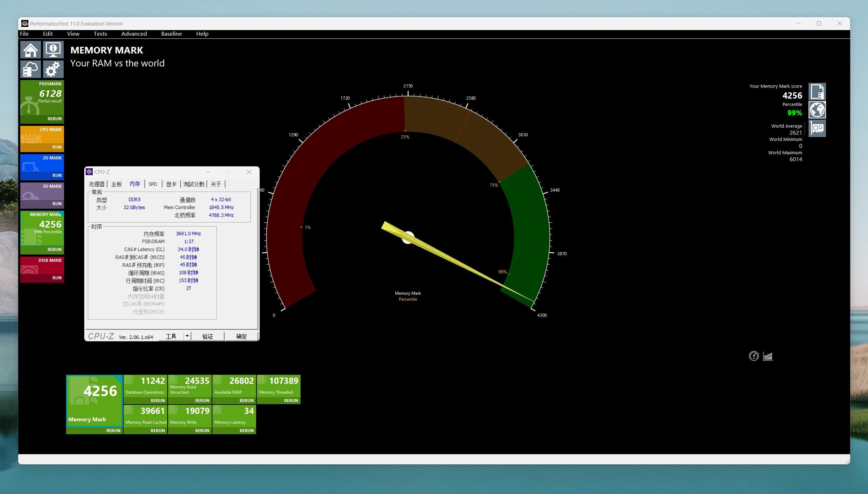Click the memory hardware card icon
This screenshot has height=494, width=868.
click(x=817, y=128)
